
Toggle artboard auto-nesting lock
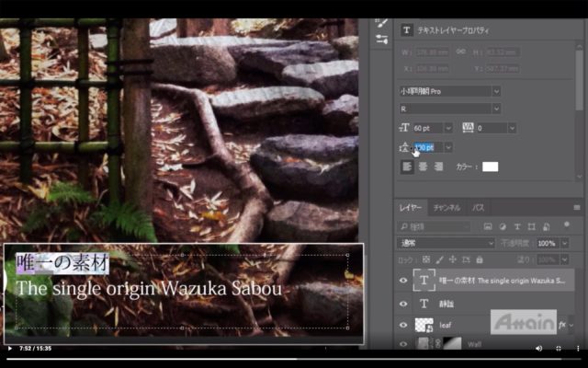click(x=466, y=259)
